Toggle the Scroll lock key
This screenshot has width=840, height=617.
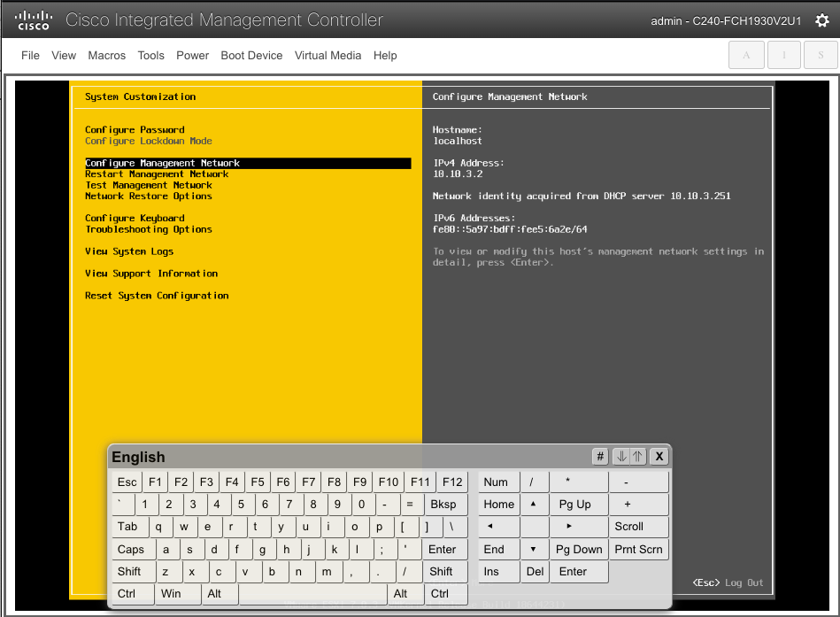coord(638,527)
